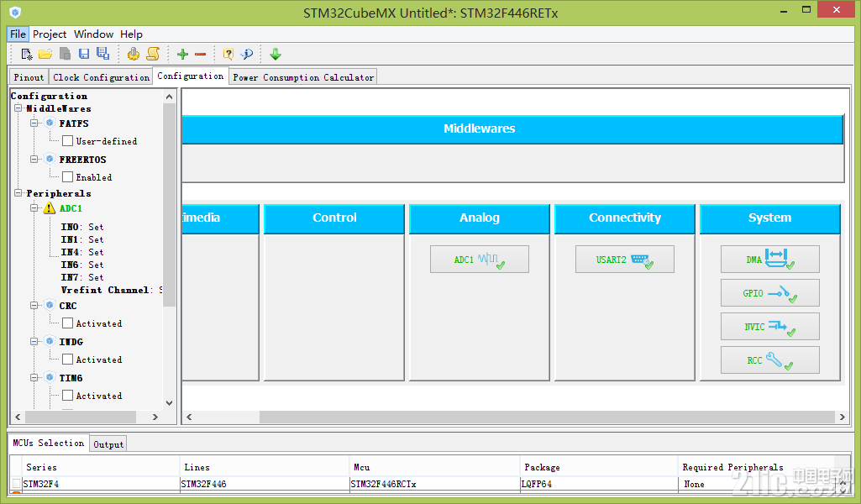Screen dimensions: 861x504
Task: Generate source code with the gear icon
Action: [x=134, y=54]
